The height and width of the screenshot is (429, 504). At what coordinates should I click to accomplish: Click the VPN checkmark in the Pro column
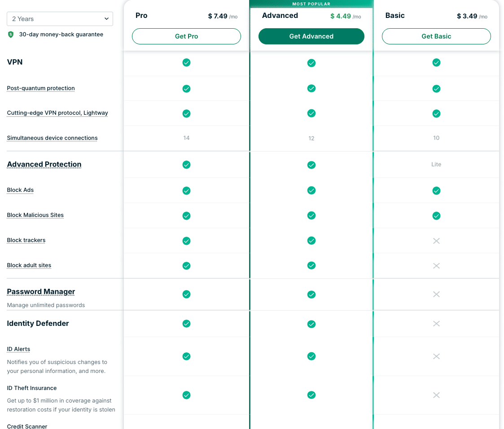186,63
